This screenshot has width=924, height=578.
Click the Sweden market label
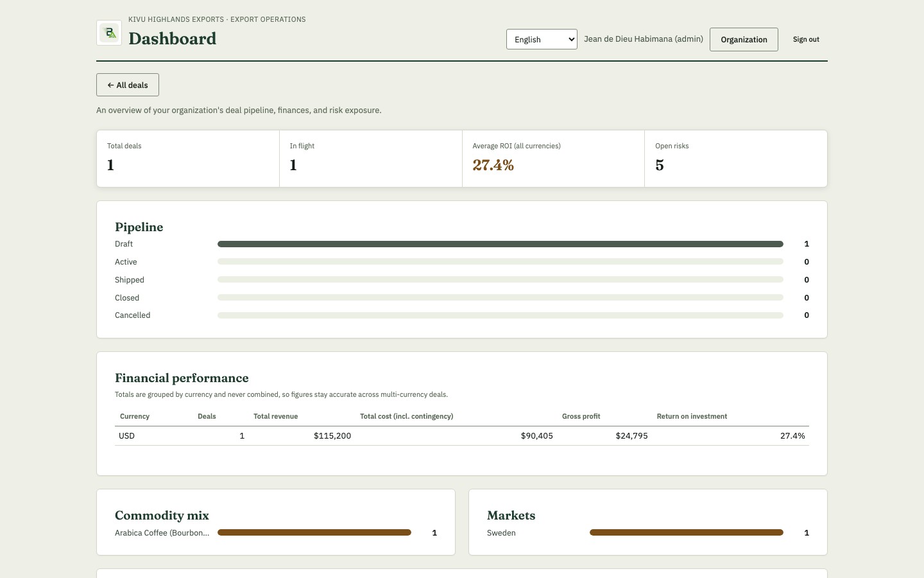[x=501, y=533]
